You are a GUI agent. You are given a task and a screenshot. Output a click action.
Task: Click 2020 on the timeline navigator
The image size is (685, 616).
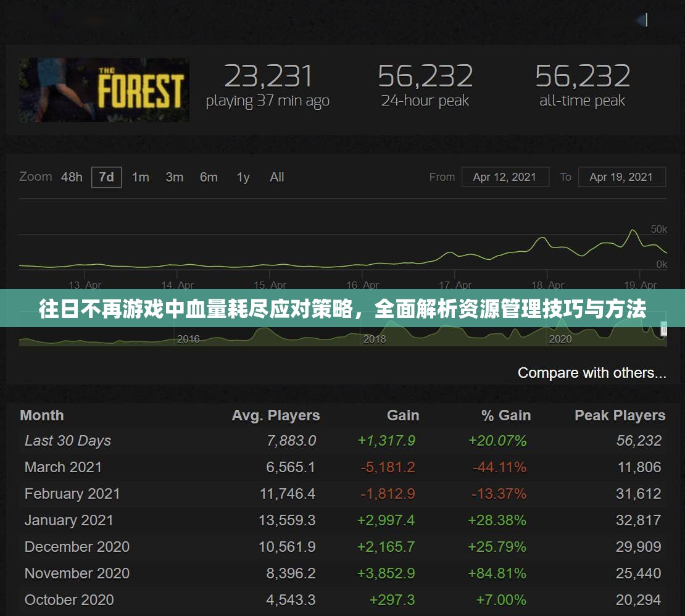(x=560, y=339)
